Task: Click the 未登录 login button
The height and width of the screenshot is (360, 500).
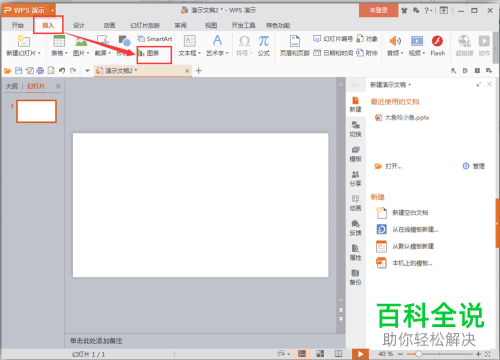Action: coord(378,10)
